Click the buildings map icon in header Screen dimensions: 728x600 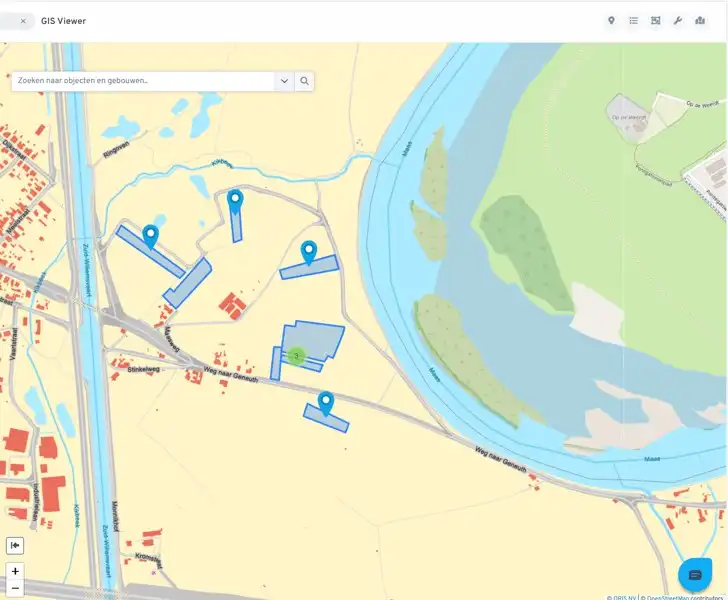(699, 20)
